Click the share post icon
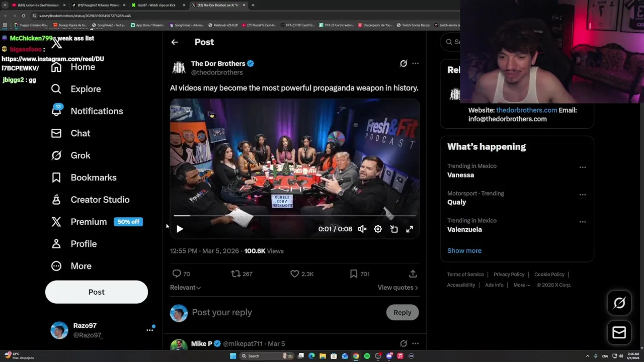Viewport: 644px width, 362px height. [x=413, y=274]
